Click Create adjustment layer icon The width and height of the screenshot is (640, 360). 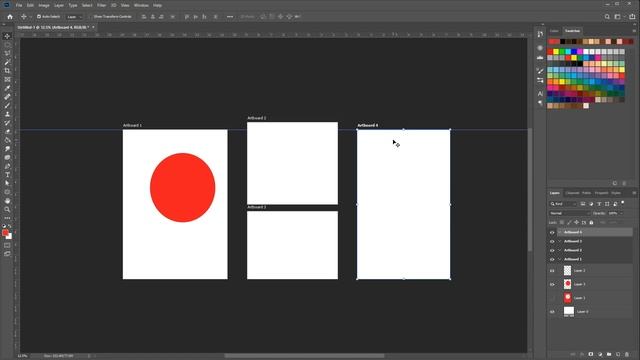(600, 354)
